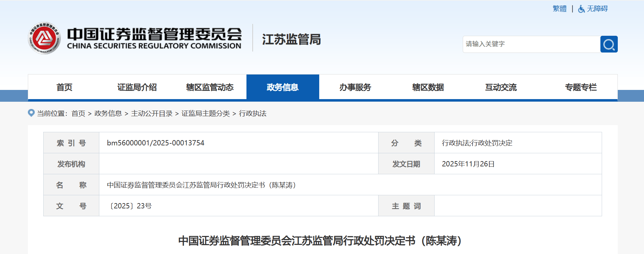
Task: Open the 互动交流 navigation tab
Action: click(501, 87)
